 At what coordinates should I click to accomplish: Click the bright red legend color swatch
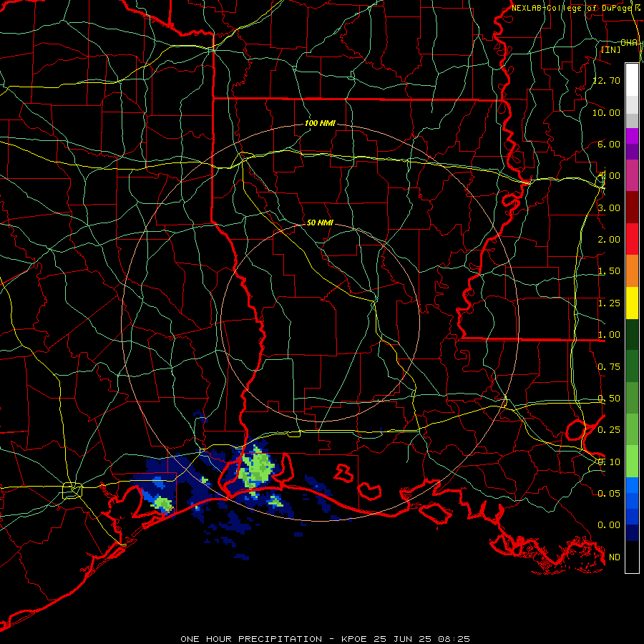point(632,239)
